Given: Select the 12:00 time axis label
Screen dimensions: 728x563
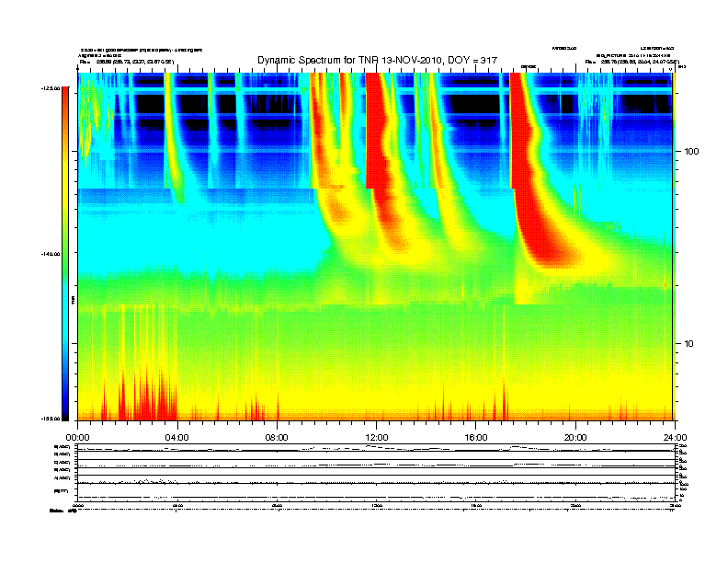Looking at the screenshot, I should [x=377, y=438].
